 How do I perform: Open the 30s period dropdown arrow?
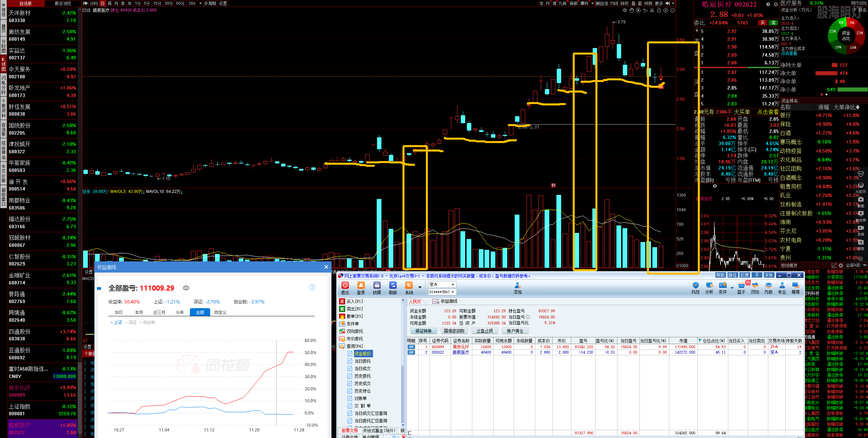click(200, 3)
